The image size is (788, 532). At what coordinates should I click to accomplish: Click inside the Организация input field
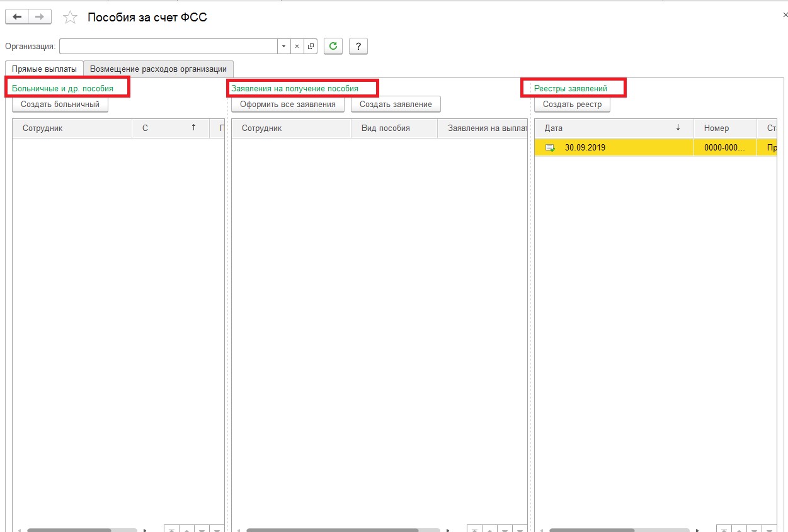pyautogui.click(x=168, y=47)
